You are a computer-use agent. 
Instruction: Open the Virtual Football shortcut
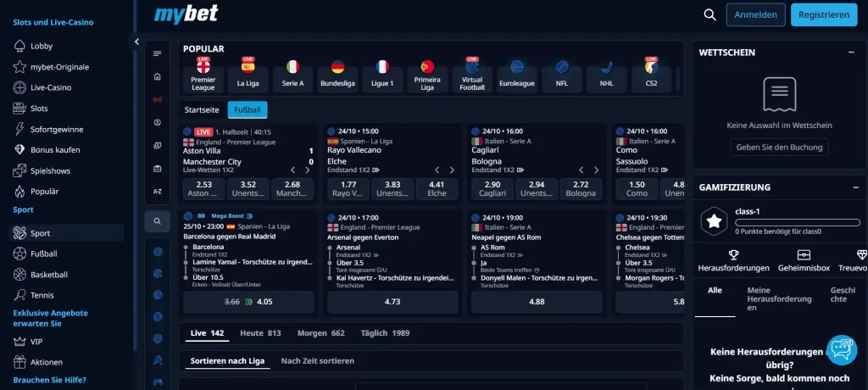471,75
